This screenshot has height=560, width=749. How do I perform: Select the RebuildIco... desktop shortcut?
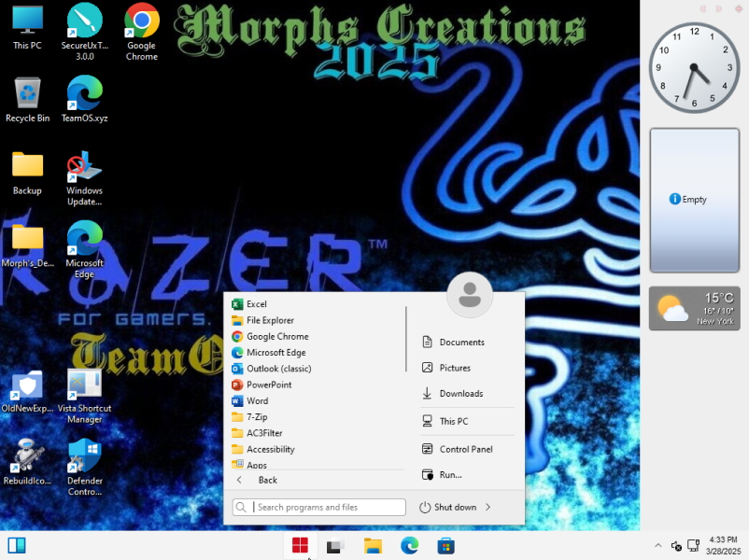click(x=27, y=463)
